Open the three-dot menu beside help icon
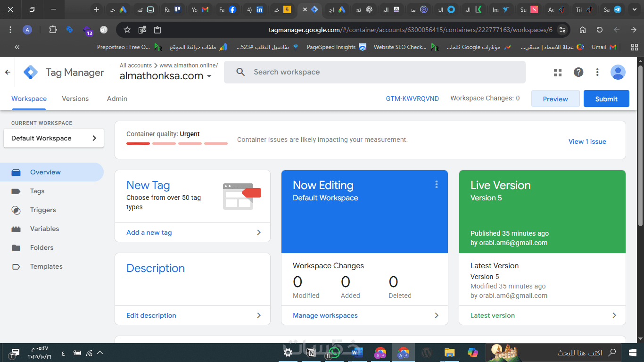The image size is (644, 362). 597,72
